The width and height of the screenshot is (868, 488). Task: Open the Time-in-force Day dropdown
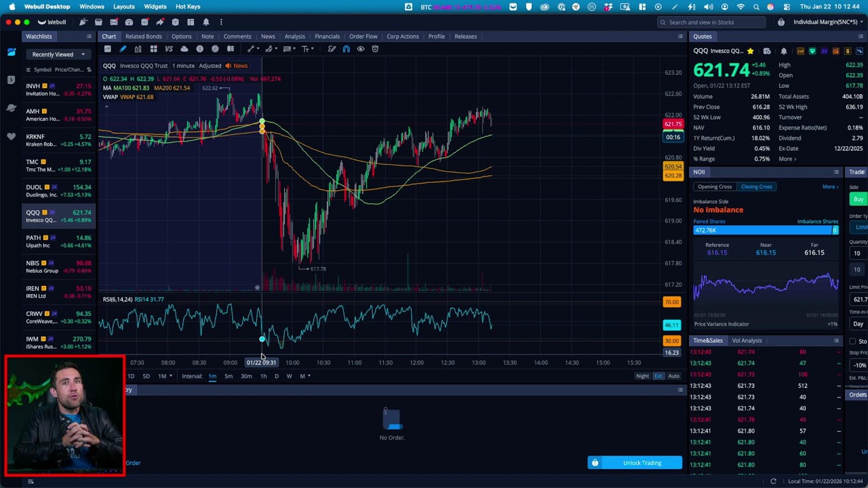[859, 324]
